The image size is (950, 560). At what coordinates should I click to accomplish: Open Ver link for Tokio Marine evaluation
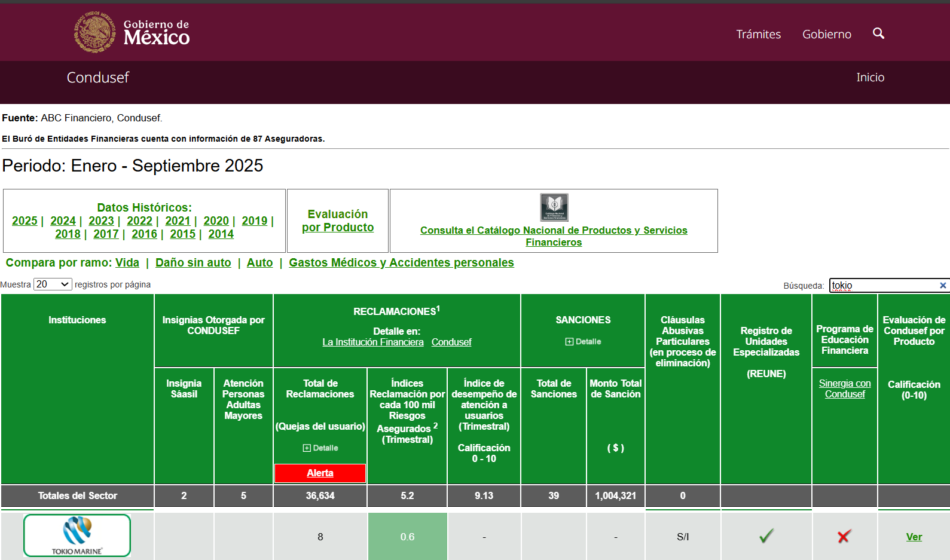pos(914,537)
